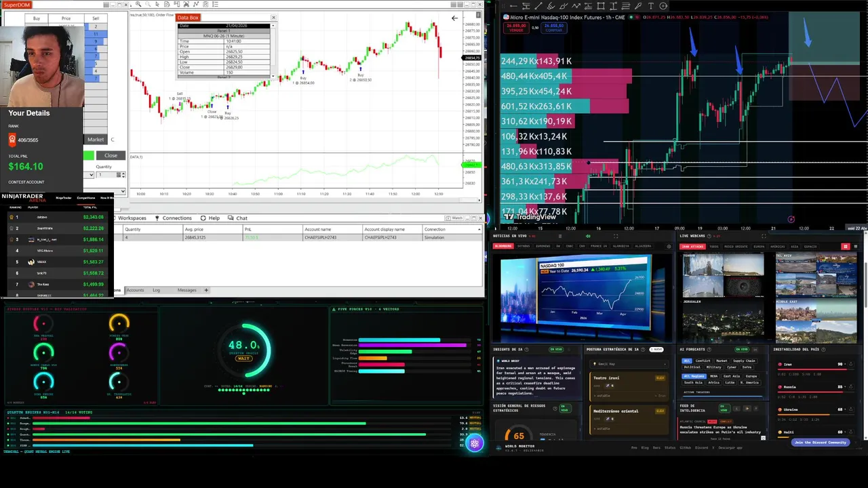This screenshot has width=868, height=488.
Task: Open the Help menu
Action: (x=210, y=218)
